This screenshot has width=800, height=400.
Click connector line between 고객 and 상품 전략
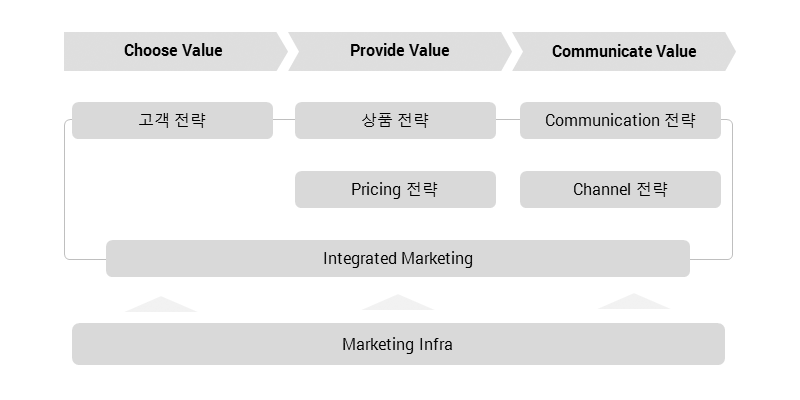pos(284,120)
